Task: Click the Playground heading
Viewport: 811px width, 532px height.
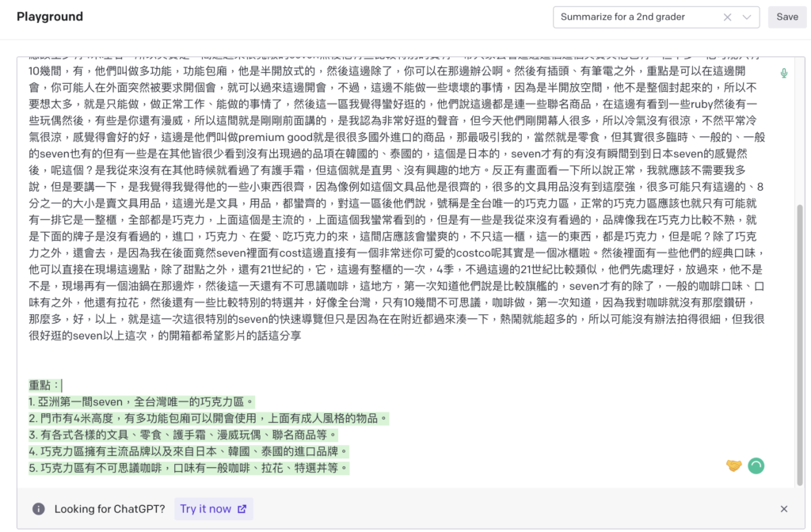Action: 50,17
